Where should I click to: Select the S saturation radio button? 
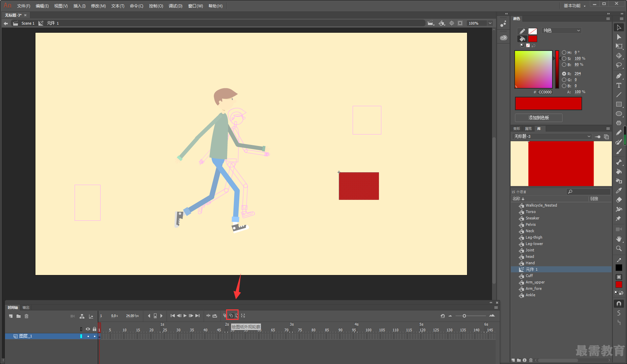tap(564, 59)
